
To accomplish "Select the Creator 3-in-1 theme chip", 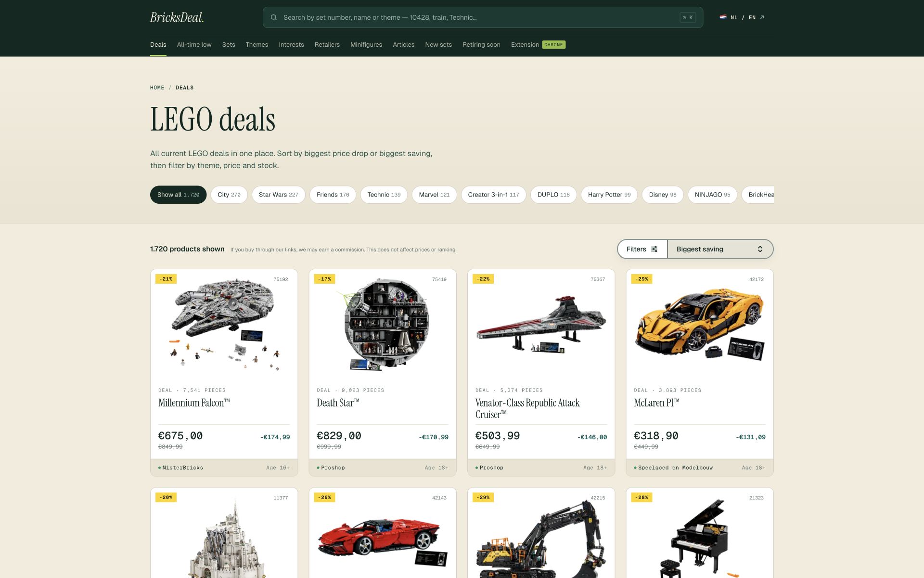I will tap(493, 195).
